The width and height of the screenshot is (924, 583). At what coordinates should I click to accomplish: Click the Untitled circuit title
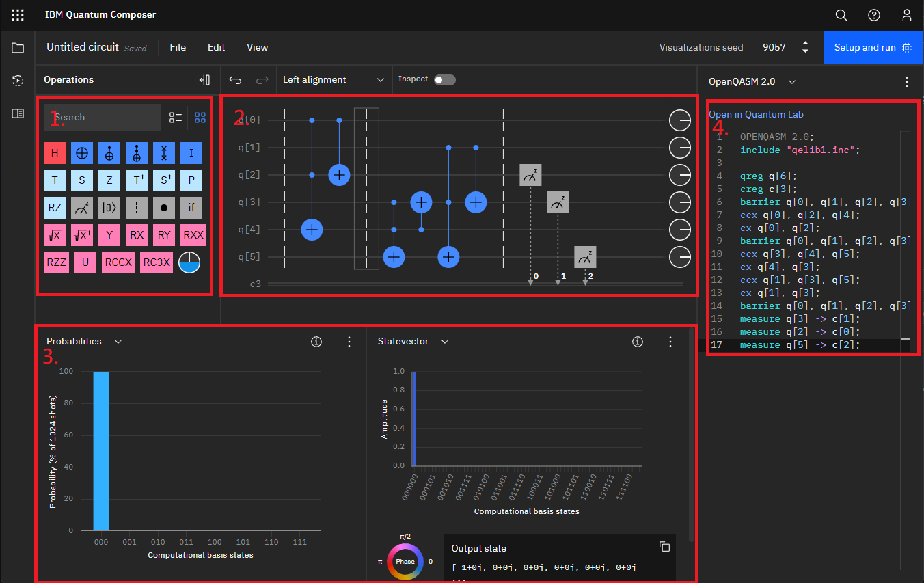click(x=83, y=47)
